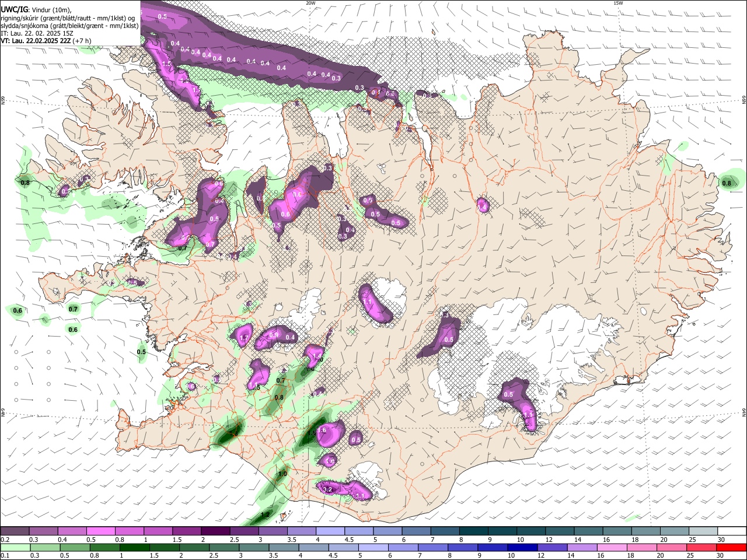Click the dark teal 9 swatch in snow scale

click(502, 531)
